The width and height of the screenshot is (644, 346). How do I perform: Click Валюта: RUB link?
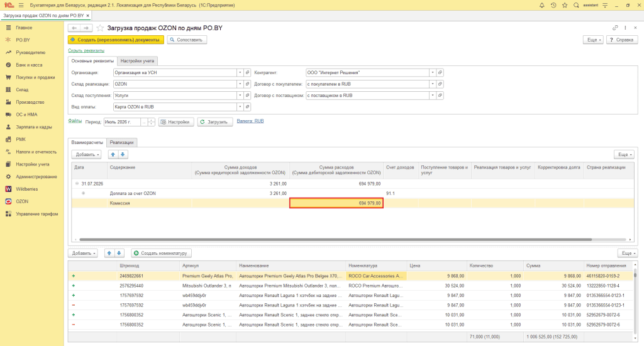point(250,121)
